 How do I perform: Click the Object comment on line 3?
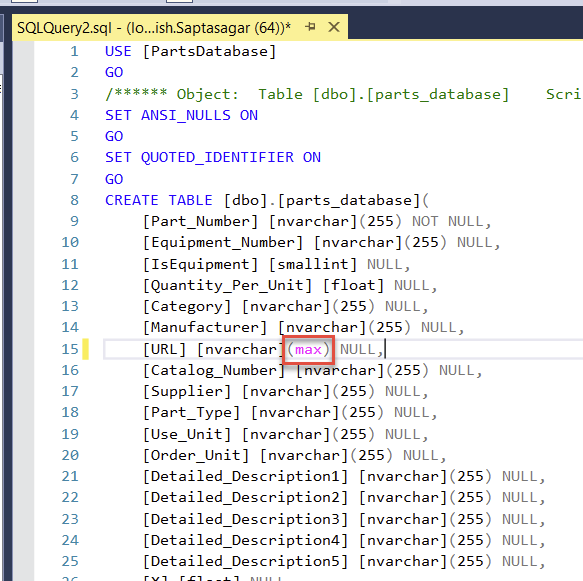pyautogui.click(x=343, y=94)
